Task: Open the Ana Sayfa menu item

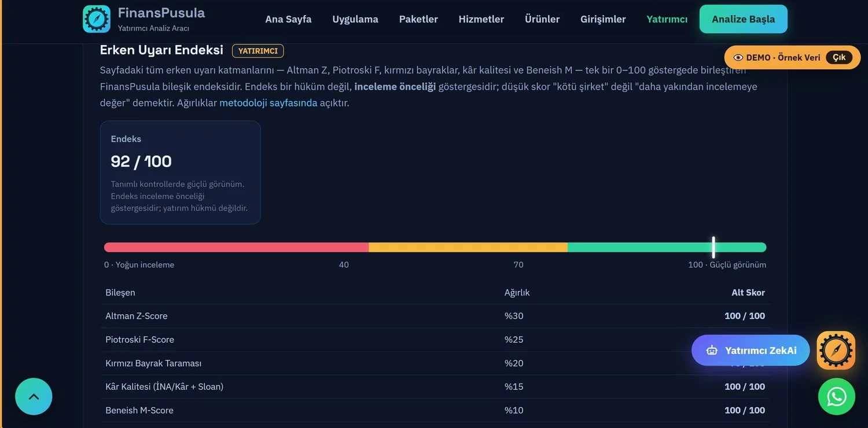Action: tap(288, 19)
